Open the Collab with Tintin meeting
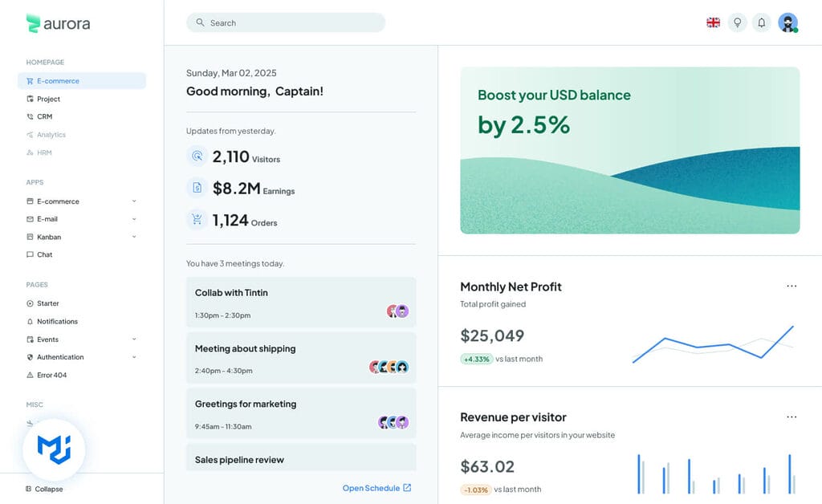822x504 pixels. coord(301,302)
